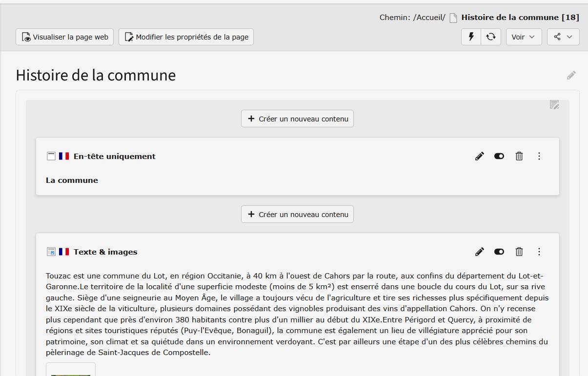Open the share dropdown menu
The width and height of the screenshot is (588, 376).
pos(563,37)
